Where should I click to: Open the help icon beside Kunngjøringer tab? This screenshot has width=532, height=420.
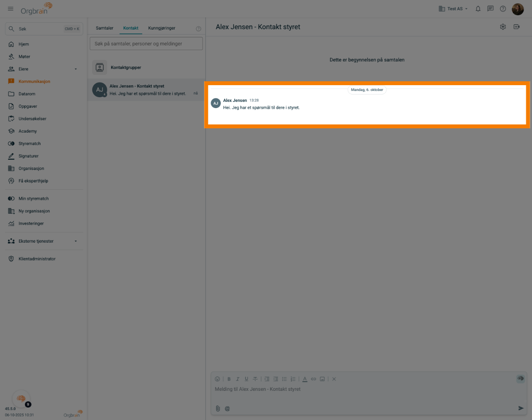click(x=199, y=29)
